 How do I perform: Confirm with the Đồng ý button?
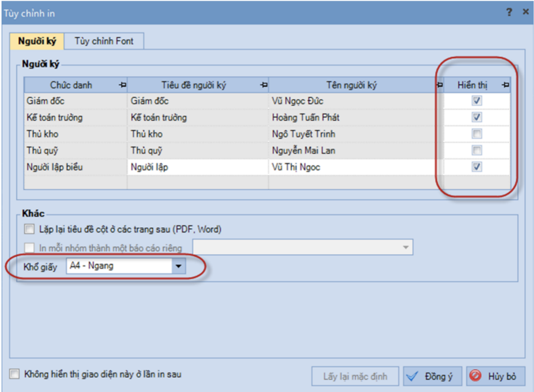(432, 376)
